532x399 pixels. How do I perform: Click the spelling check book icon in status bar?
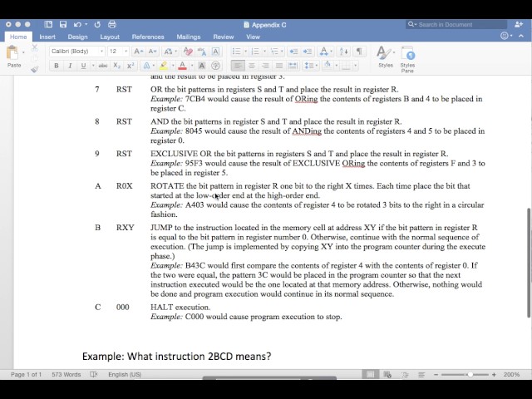point(94,374)
